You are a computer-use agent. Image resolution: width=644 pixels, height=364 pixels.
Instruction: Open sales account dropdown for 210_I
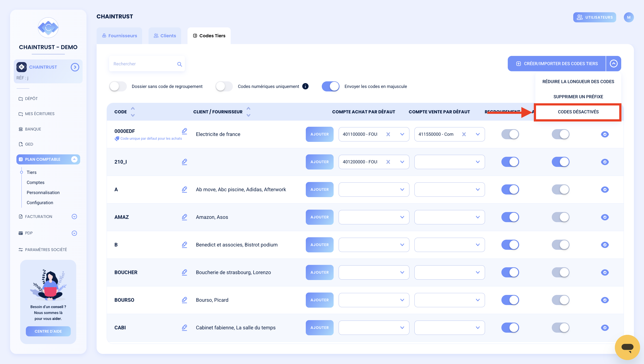click(x=478, y=162)
